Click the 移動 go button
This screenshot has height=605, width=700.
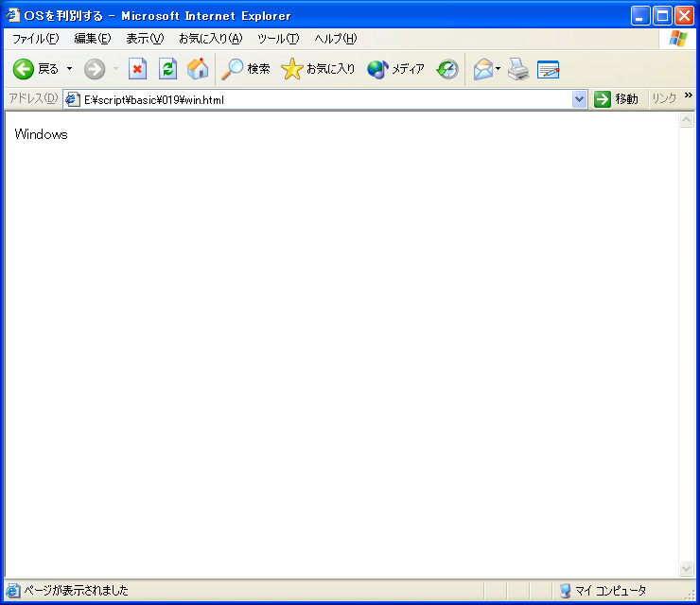(x=616, y=99)
